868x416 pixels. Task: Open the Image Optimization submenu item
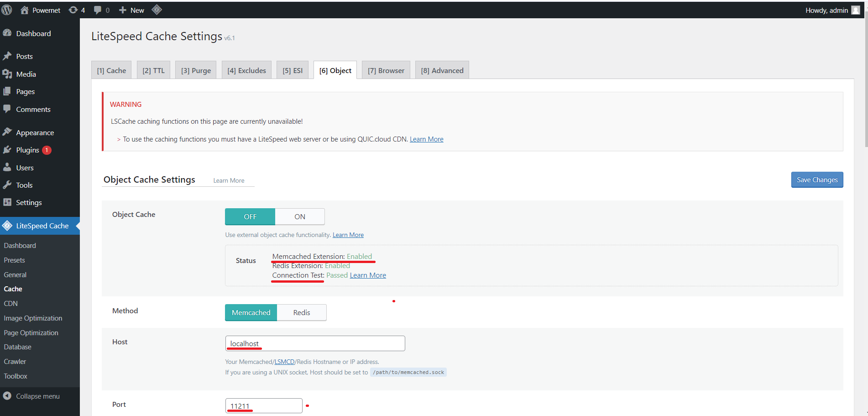33,318
